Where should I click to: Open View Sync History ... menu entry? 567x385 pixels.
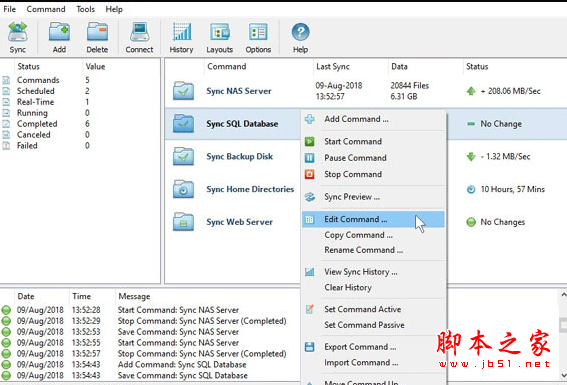point(374,272)
